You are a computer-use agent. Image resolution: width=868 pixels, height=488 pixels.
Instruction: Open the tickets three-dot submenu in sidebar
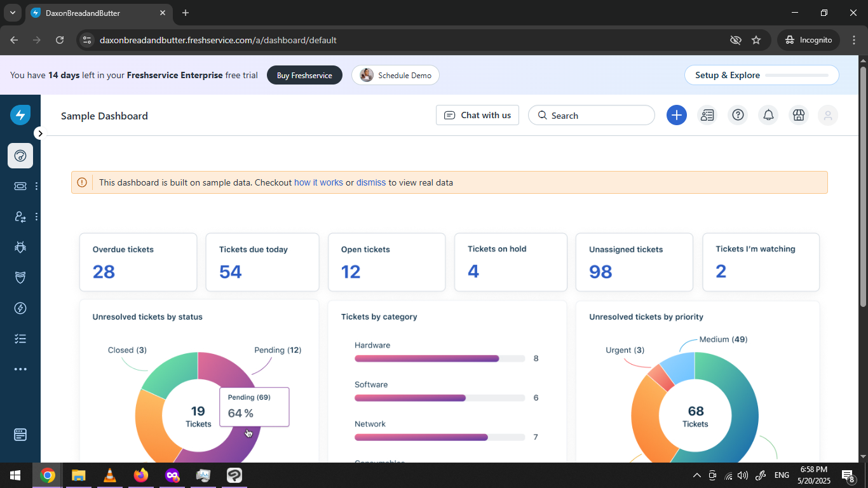(36, 186)
